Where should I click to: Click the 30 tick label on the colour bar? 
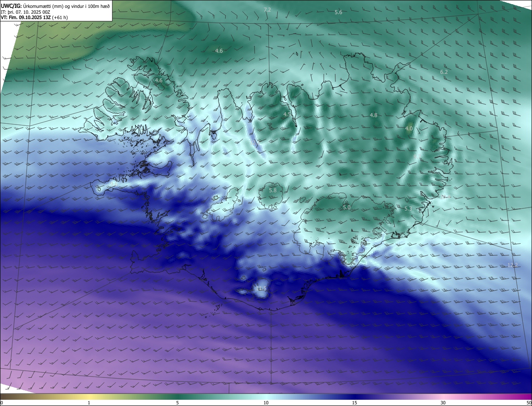click(443, 403)
